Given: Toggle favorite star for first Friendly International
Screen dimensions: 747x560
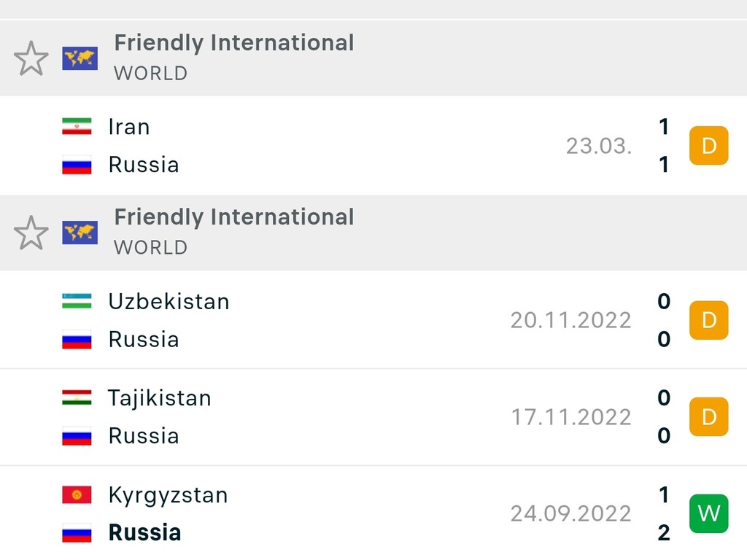Looking at the screenshot, I should click(x=31, y=58).
